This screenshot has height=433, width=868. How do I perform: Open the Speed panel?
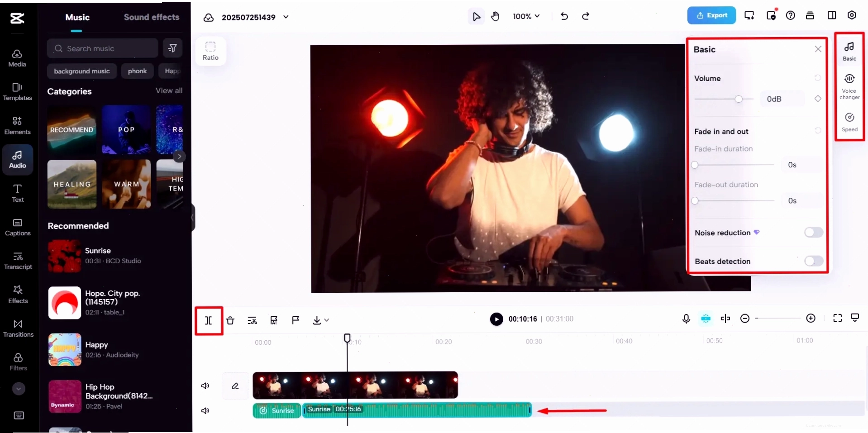tap(849, 122)
